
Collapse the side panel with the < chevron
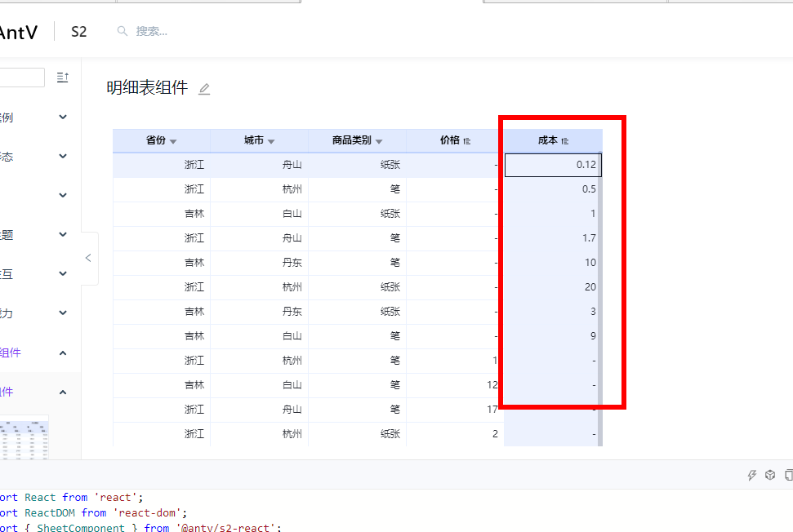[88, 257]
